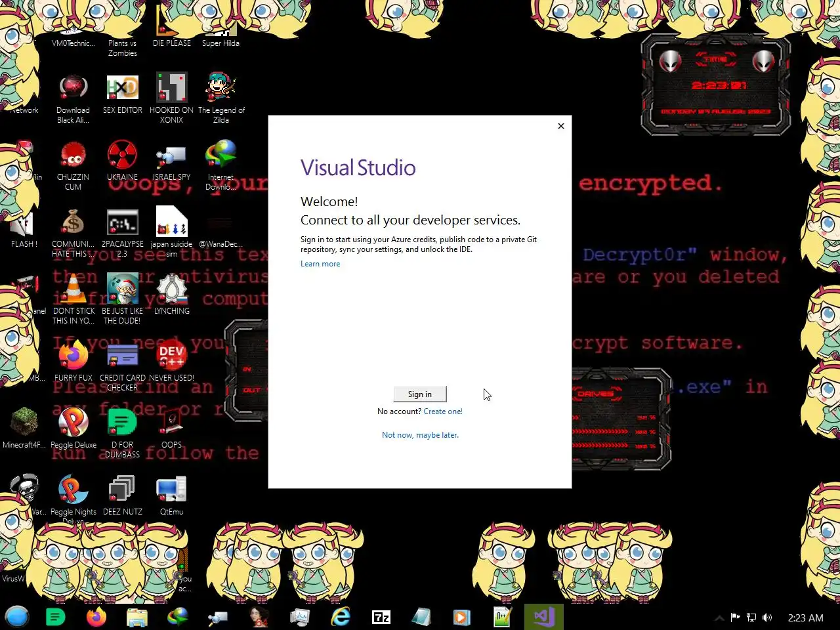Select The Legend of Zilda icon
This screenshot has height=630, width=840.
click(x=221, y=98)
